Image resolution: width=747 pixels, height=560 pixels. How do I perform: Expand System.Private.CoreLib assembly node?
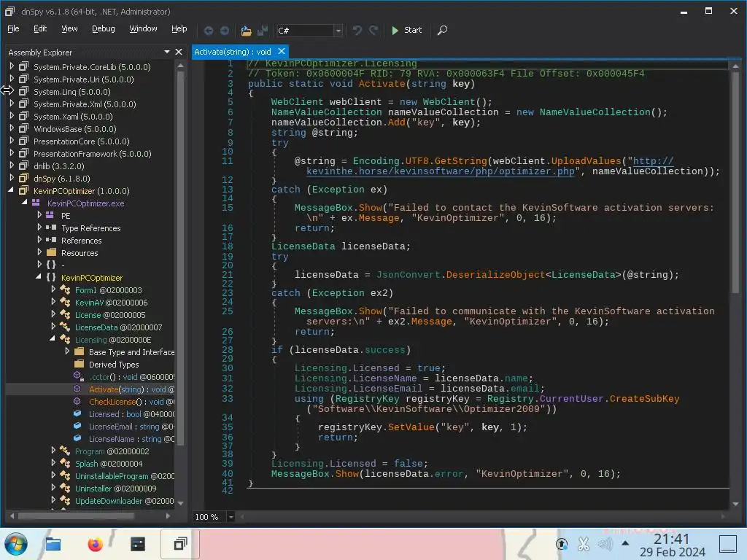point(12,66)
